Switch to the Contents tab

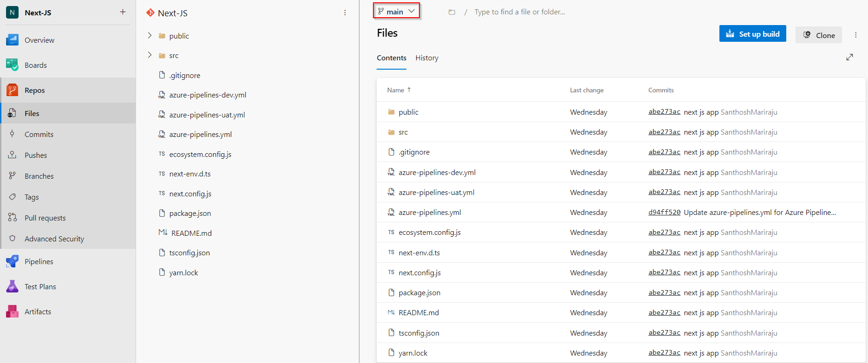(x=392, y=58)
